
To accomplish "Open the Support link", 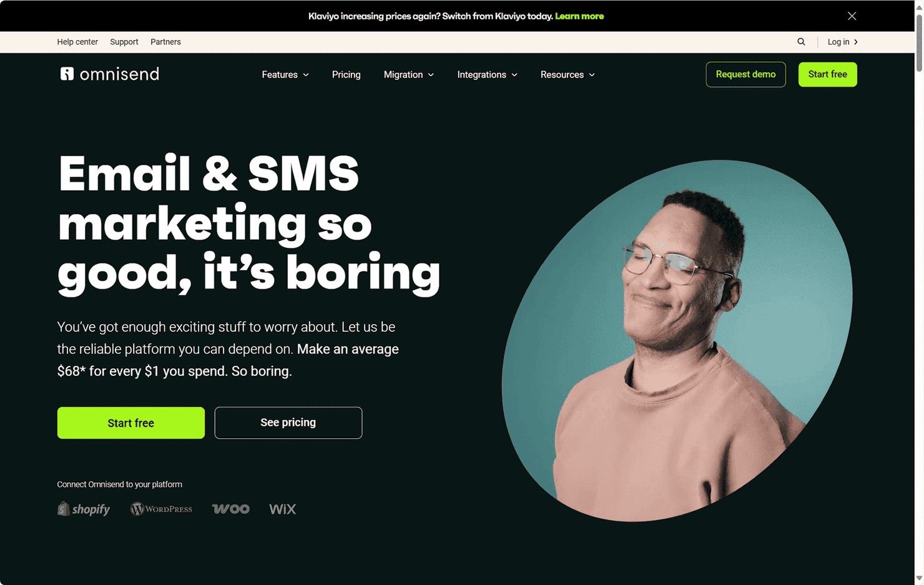I will (x=124, y=42).
